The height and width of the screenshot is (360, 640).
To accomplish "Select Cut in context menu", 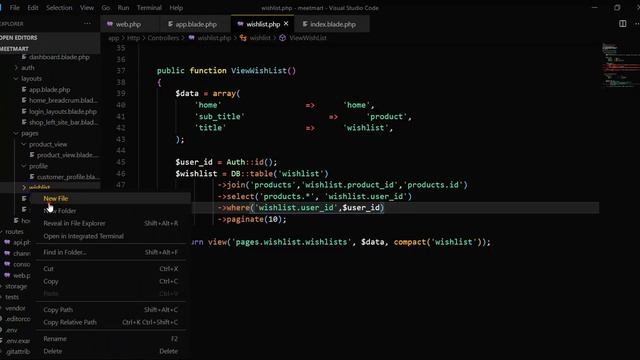I will tap(111, 269).
